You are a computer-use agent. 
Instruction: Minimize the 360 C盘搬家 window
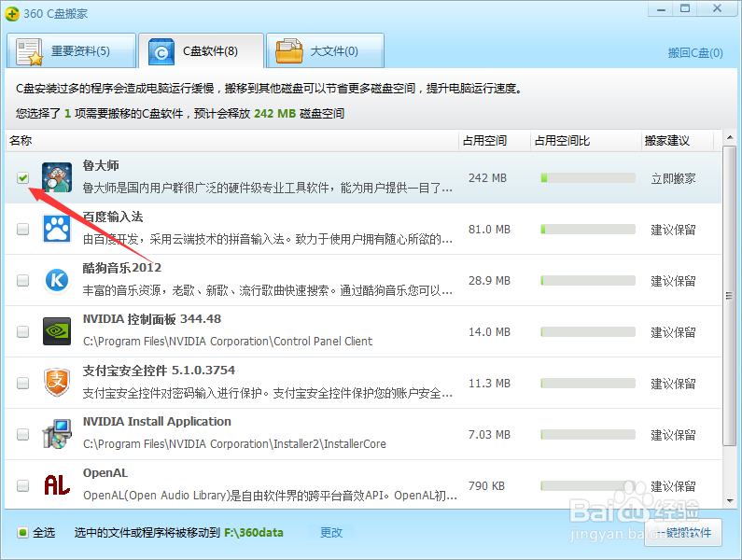click(662, 9)
